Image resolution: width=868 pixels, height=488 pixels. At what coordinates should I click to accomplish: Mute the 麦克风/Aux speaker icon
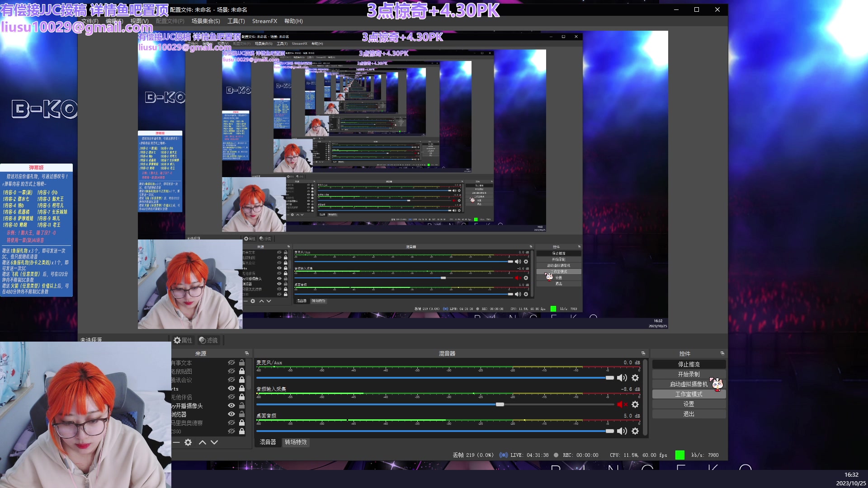[x=622, y=378]
